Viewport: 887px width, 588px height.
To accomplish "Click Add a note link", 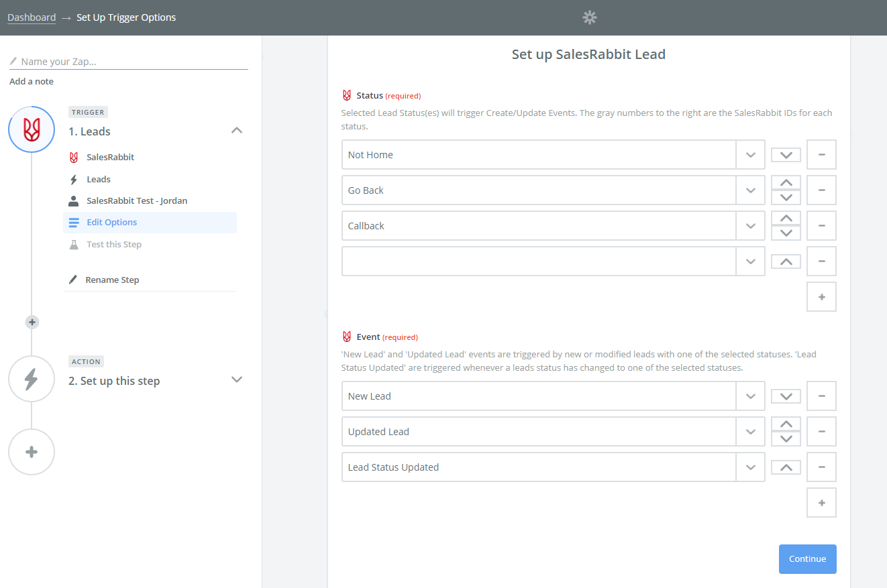I will click(x=32, y=81).
